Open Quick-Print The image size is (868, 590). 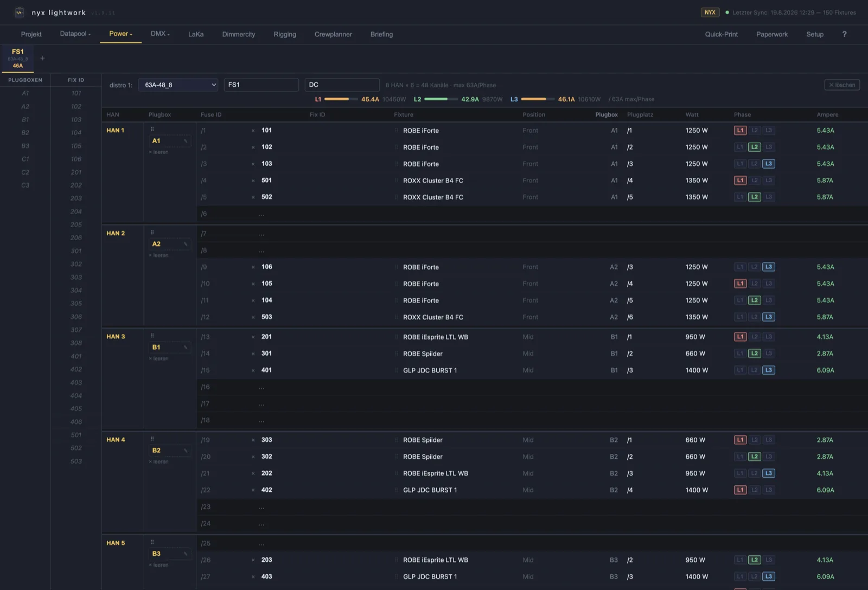[x=722, y=34]
